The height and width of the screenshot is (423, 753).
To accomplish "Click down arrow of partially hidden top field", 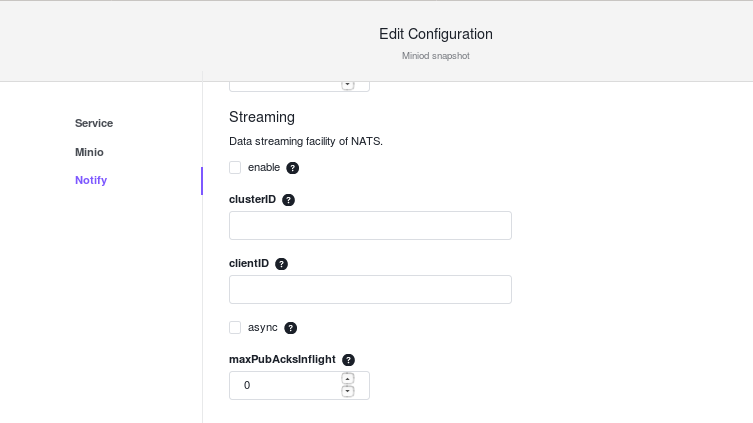I will tap(348, 85).
